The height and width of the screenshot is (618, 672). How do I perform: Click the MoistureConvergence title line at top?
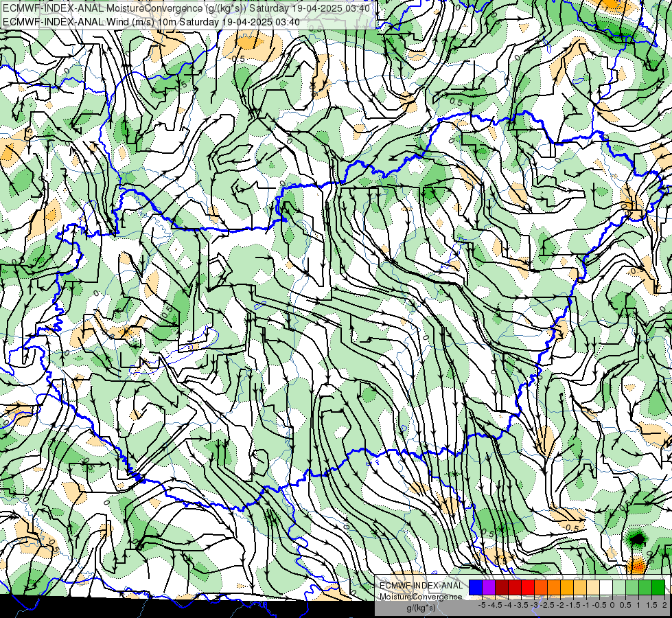[187, 8]
